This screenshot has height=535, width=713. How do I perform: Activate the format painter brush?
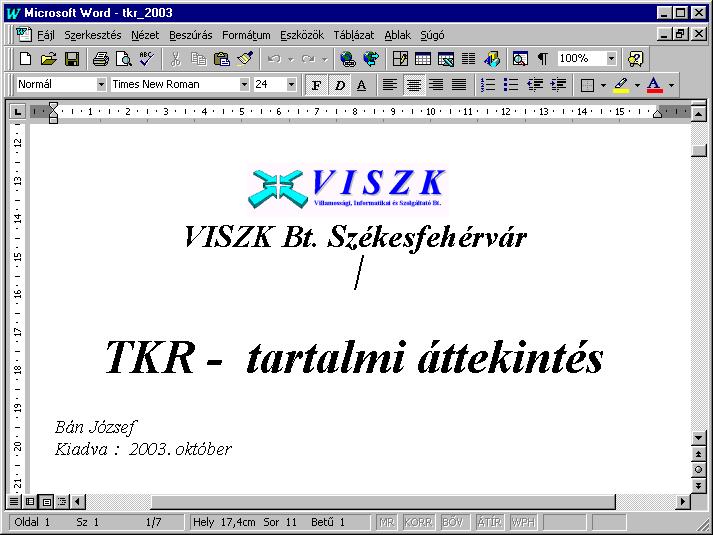pos(245,59)
